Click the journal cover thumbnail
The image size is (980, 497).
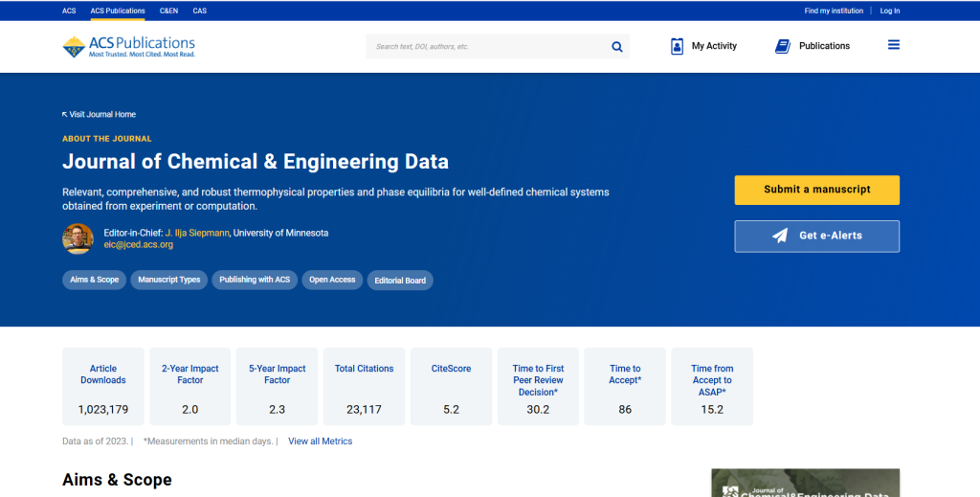coord(805,483)
